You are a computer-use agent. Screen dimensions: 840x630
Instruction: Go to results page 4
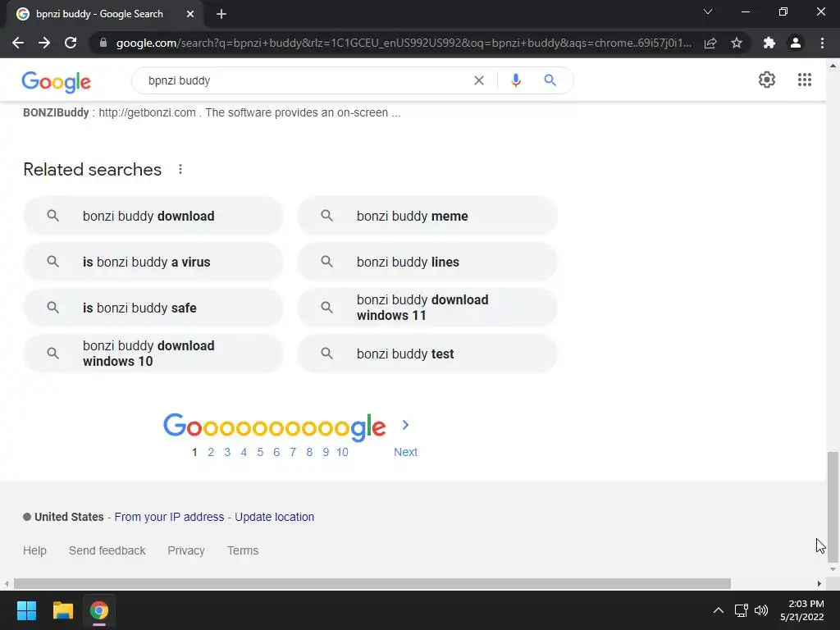pos(244,452)
